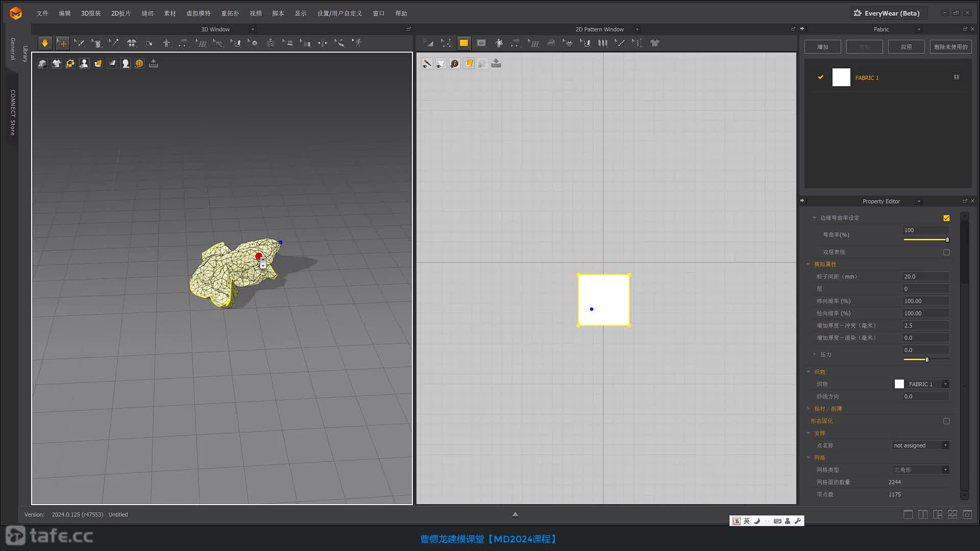Enable the 形态固化 checkbox
The image size is (980, 551).
[946, 421]
